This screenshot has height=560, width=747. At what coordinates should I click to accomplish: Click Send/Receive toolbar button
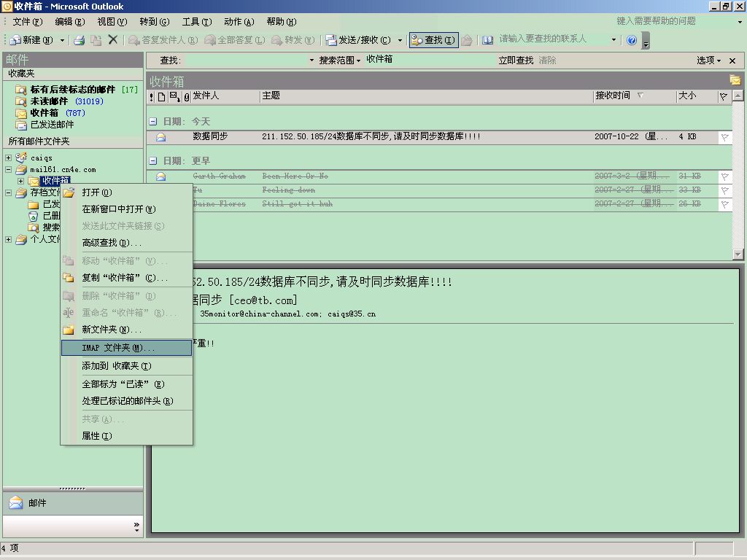tap(359, 40)
